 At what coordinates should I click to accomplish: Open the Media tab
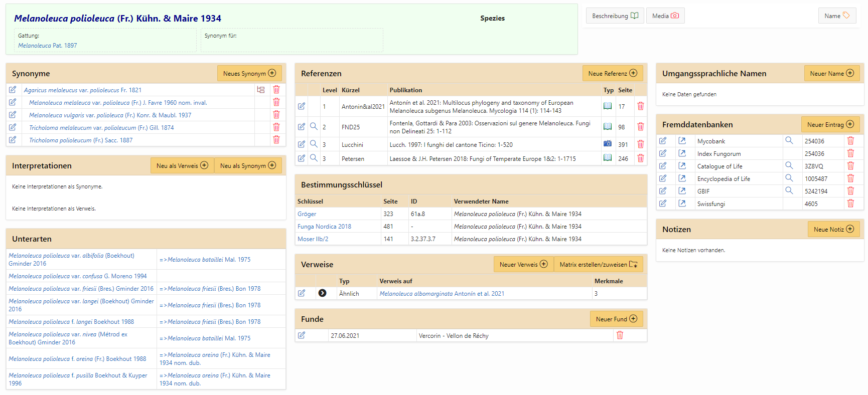[x=665, y=16]
